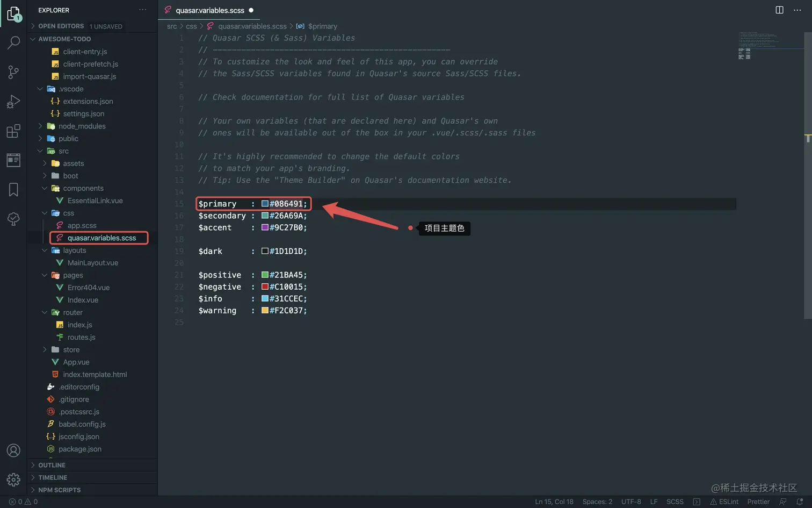Open the Source Control view icon
Image resolution: width=812 pixels, height=508 pixels.
coord(13,72)
